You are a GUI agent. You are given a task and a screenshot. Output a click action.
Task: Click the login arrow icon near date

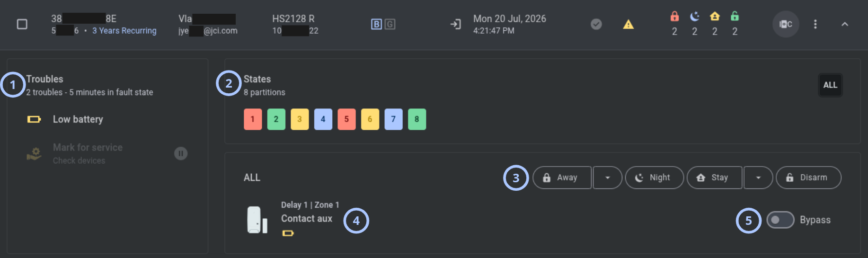click(x=455, y=24)
